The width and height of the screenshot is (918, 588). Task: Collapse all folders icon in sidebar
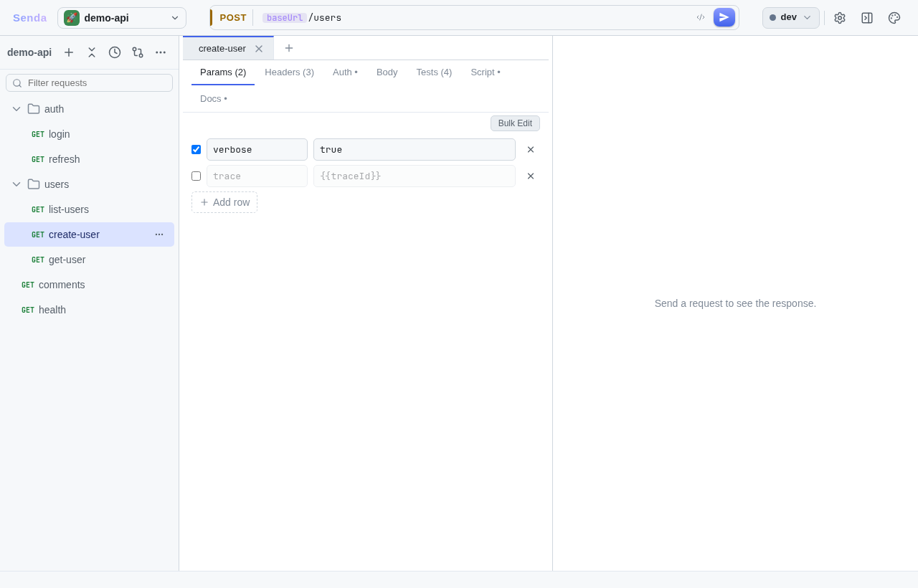point(92,52)
